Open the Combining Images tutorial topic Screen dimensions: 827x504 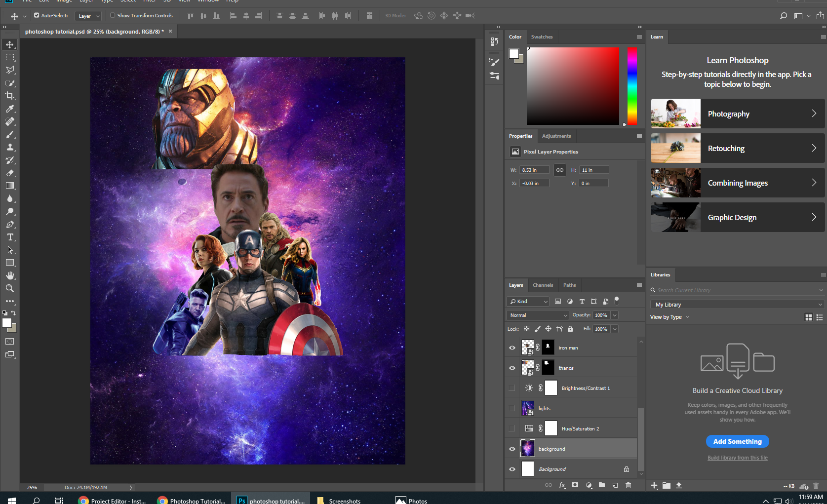coord(738,183)
